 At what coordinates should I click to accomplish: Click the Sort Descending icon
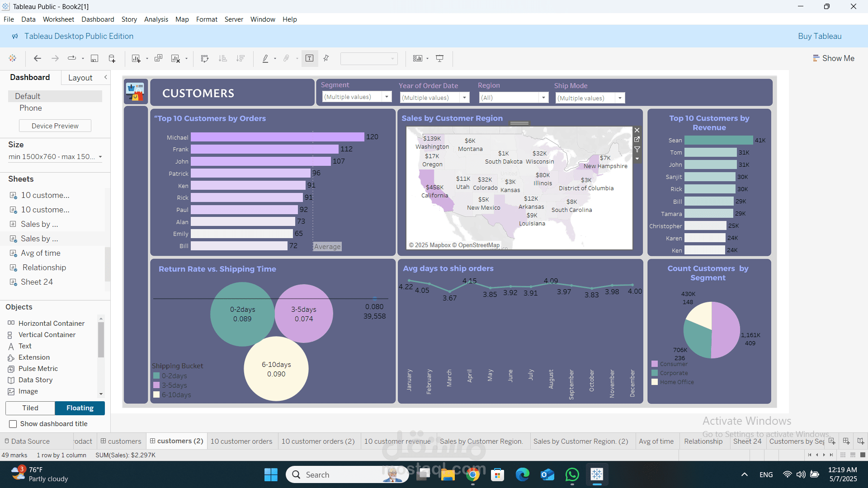tap(241, 58)
